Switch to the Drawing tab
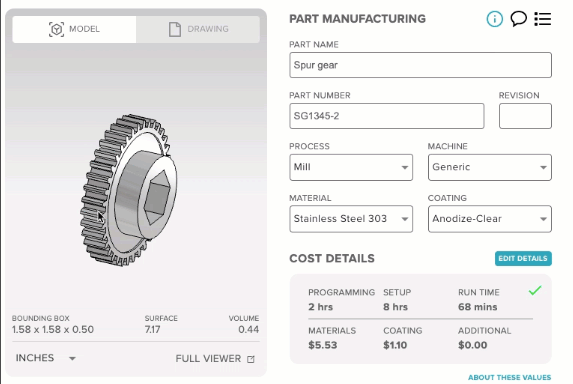Image resolution: width=573 pixels, height=384 pixels. click(198, 29)
